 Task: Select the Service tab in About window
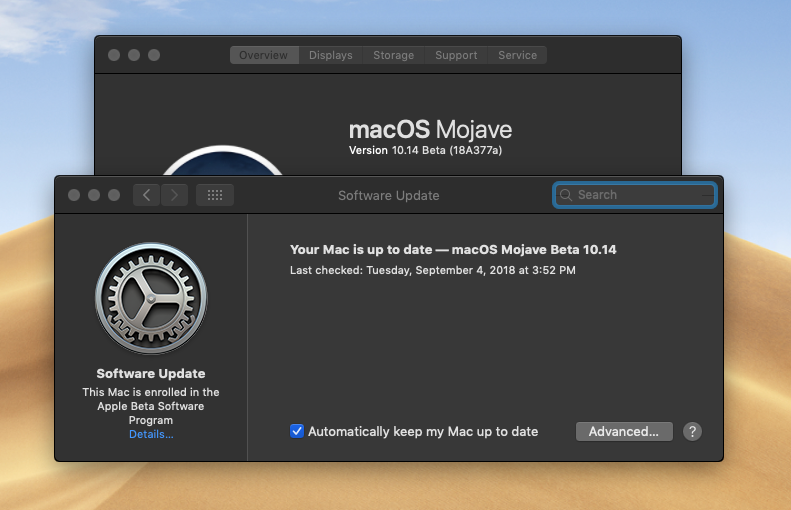click(x=517, y=55)
